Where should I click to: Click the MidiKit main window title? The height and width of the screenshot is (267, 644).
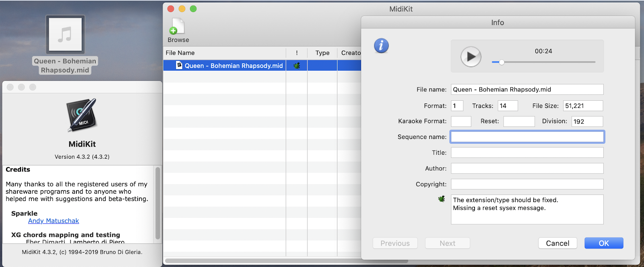pos(401,9)
